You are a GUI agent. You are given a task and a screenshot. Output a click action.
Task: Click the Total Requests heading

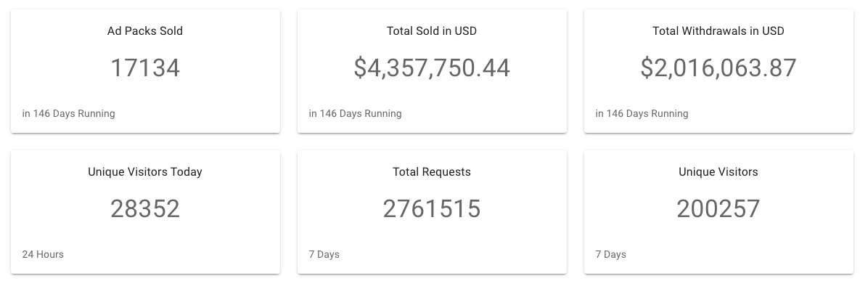pos(432,172)
